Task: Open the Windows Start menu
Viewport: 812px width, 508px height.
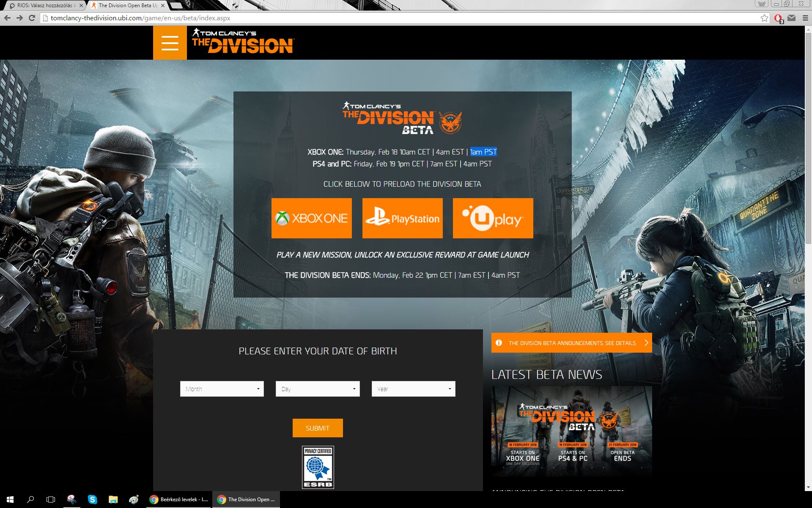Action: tap(10, 500)
